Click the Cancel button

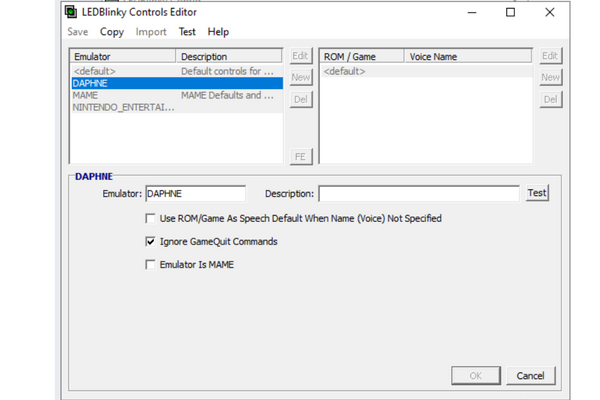[x=531, y=376]
